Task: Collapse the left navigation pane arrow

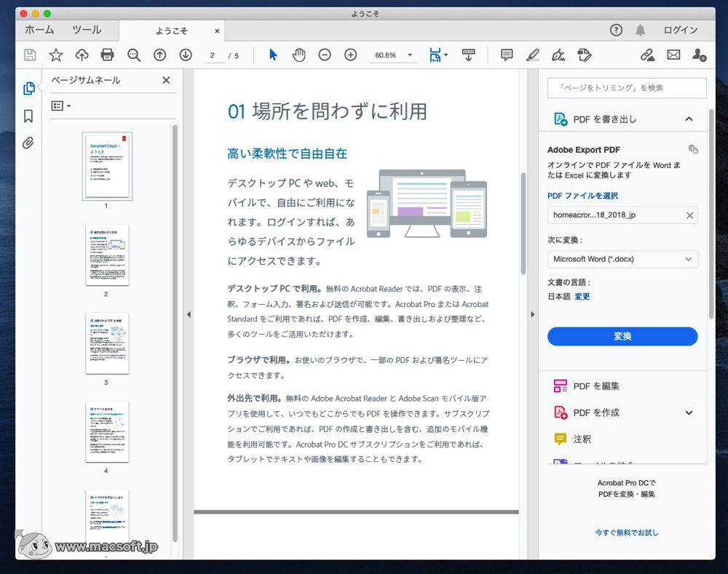Action: click(189, 314)
